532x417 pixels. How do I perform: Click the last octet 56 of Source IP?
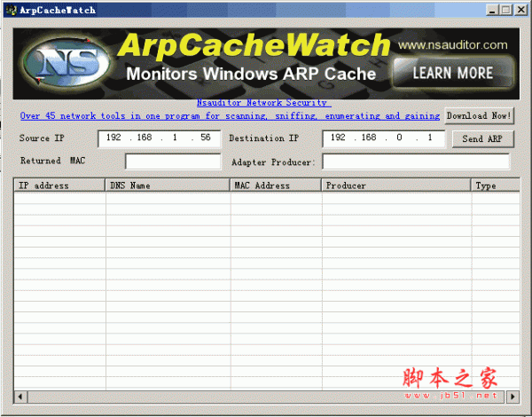coord(206,138)
